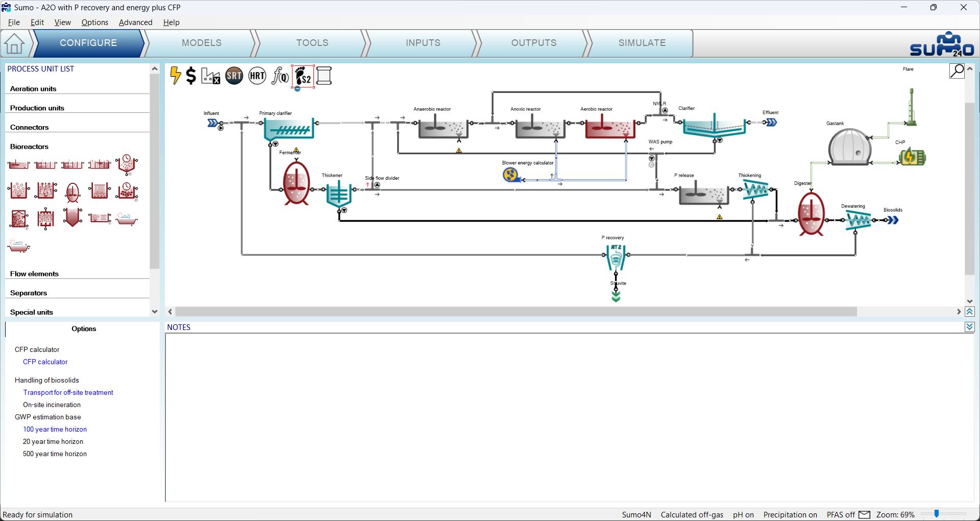
Task: Choose Transport for off-site treatment
Action: point(68,392)
